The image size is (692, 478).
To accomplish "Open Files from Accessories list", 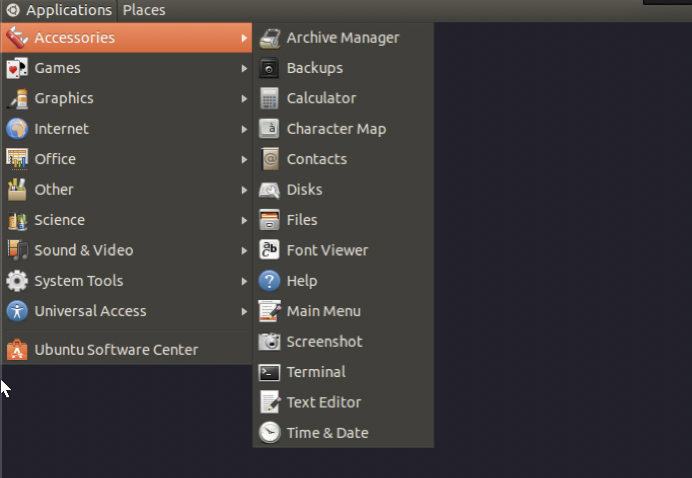I will (343, 220).
